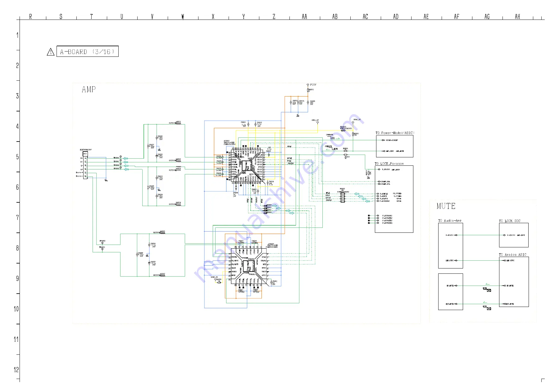Click column header 'R' on top ruler
The image size is (555, 392).
coord(30,16)
